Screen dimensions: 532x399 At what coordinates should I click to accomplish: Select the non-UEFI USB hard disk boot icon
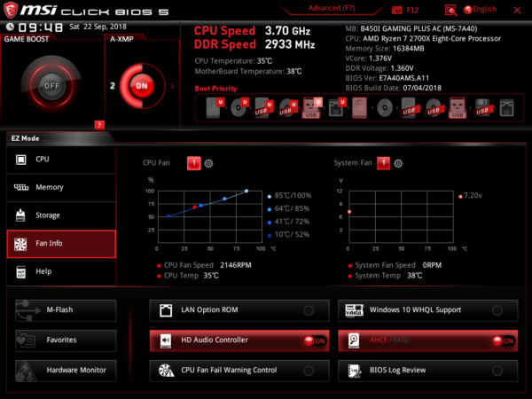[409, 107]
